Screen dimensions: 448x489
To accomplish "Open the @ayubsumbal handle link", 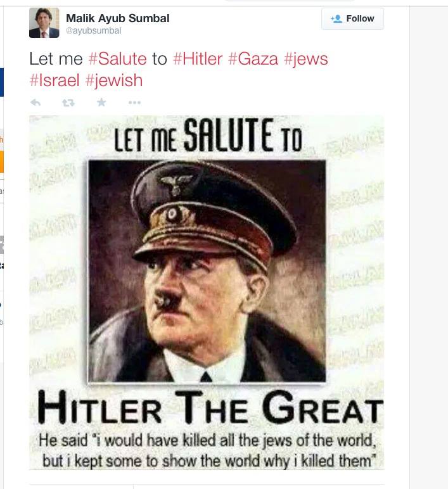I will click(x=94, y=30).
